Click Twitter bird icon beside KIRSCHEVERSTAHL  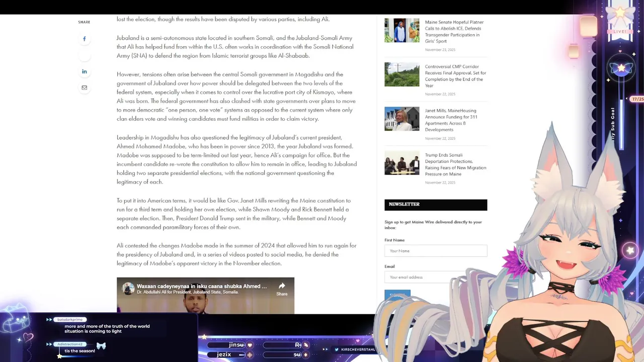click(x=337, y=349)
